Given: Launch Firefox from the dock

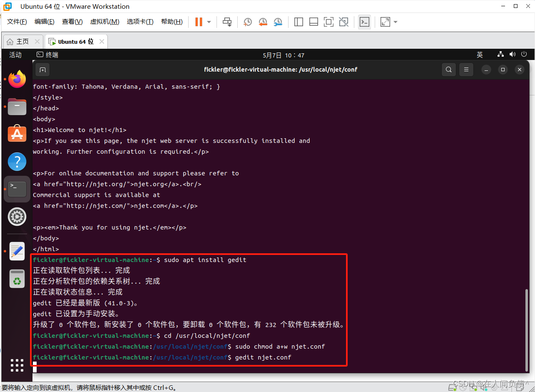Looking at the screenshot, I should pyautogui.click(x=17, y=79).
